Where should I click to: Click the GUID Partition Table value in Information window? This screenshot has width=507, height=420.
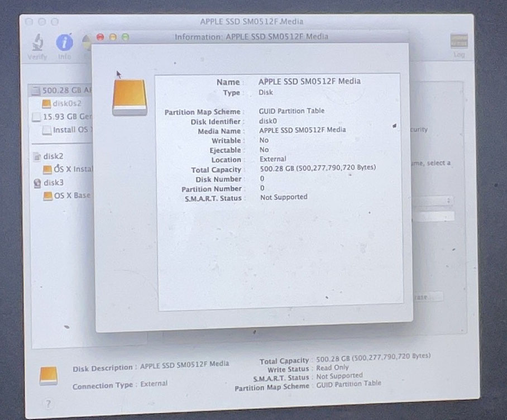point(291,111)
